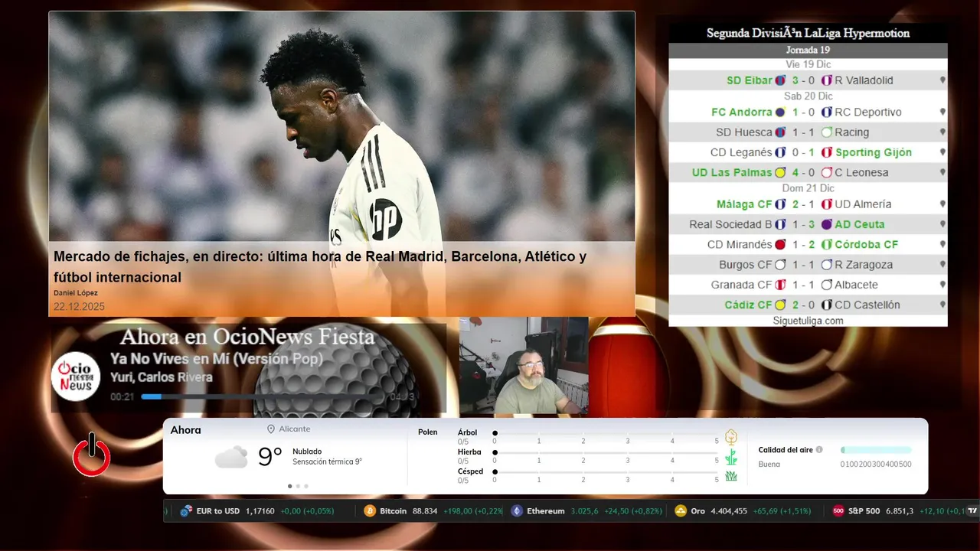Click the Hierba pollen level scale

click(606, 453)
